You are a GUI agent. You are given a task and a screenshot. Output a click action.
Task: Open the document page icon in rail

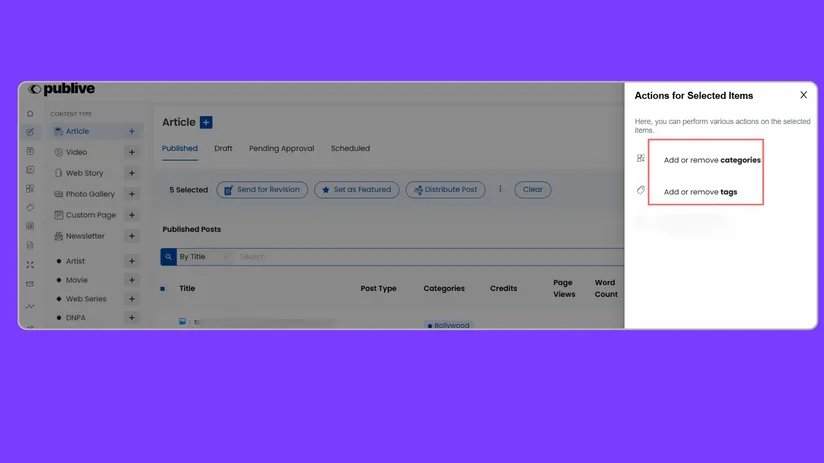(x=30, y=245)
